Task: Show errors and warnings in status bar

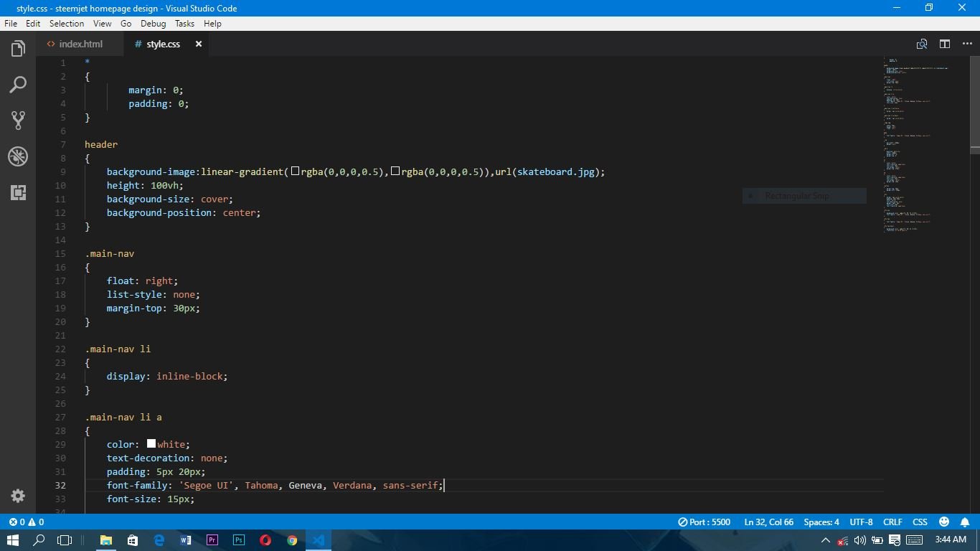Action: tap(27, 522)
